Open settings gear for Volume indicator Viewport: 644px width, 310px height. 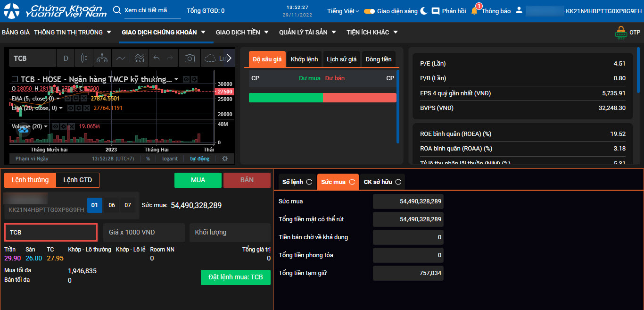(63, 126)
